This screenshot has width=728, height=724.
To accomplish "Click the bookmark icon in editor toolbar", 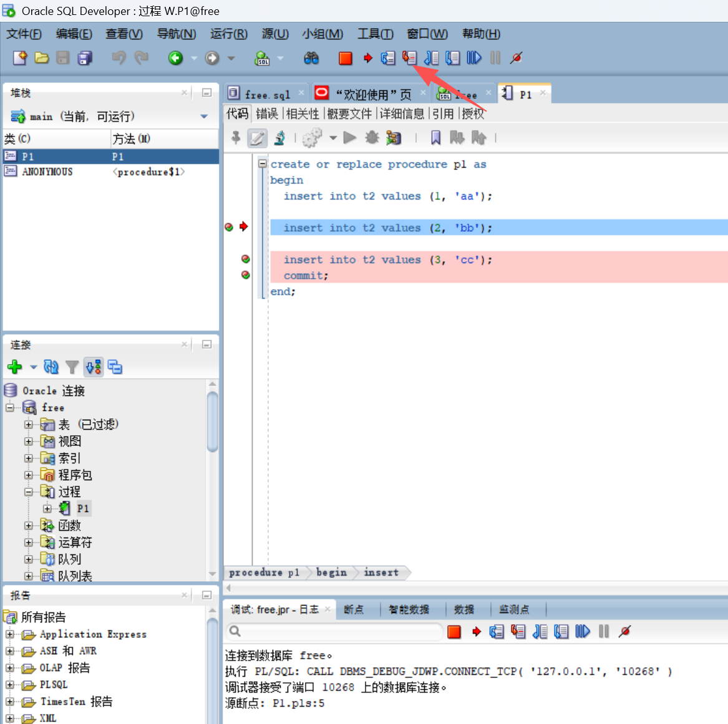I will (x=435, y=137).
